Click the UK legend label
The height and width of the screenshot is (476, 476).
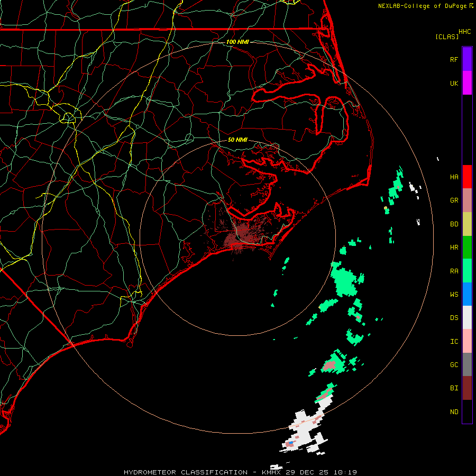454,83
